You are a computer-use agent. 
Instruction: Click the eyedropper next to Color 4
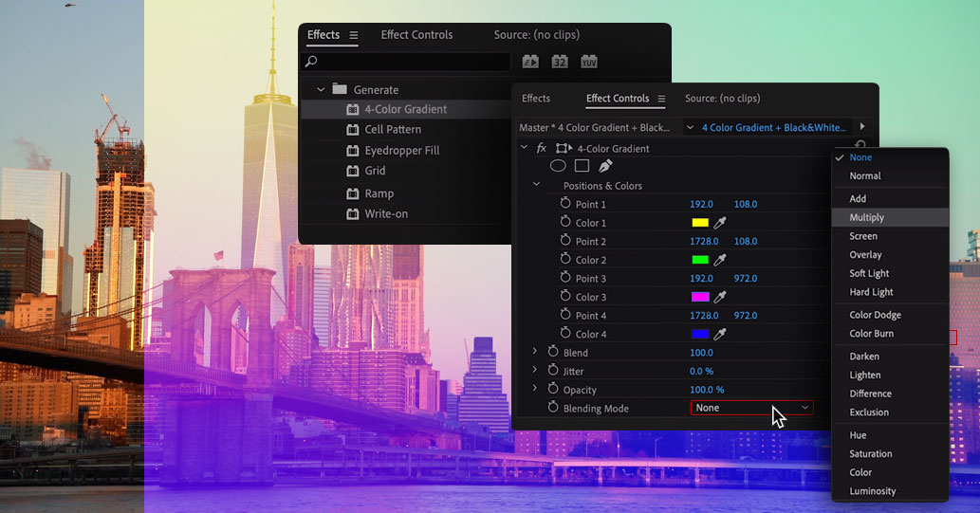click(x=720, y=334)
